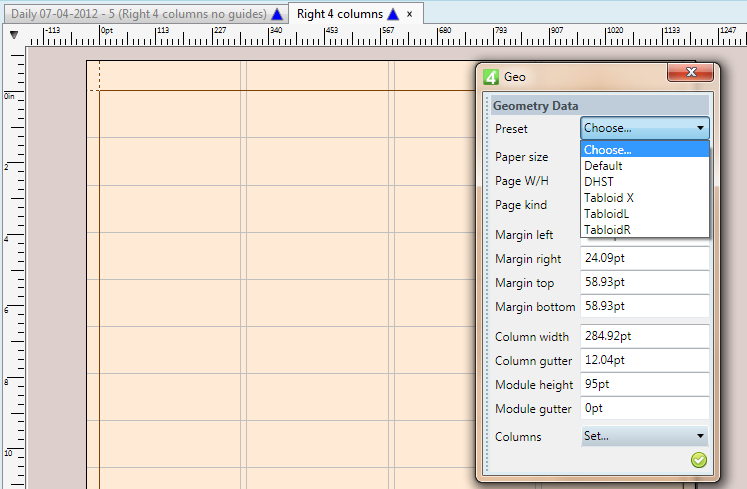The image size is (747, 489).
Task: Choose the DHST preset
Action: 645,182
